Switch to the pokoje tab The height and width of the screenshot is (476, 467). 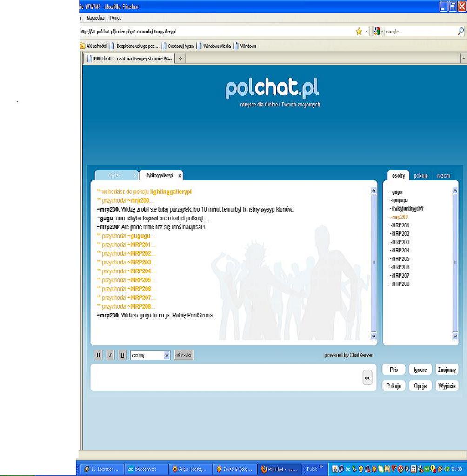coord(421,175)
